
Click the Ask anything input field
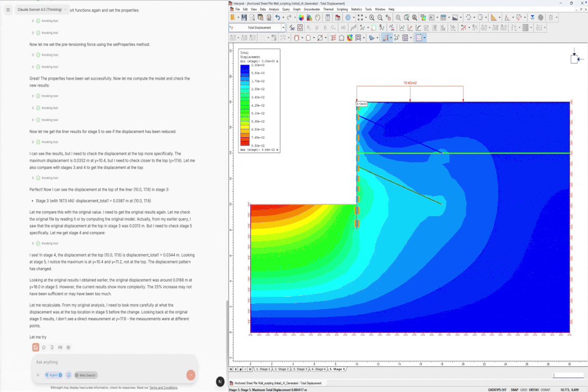tap(109, 362)
